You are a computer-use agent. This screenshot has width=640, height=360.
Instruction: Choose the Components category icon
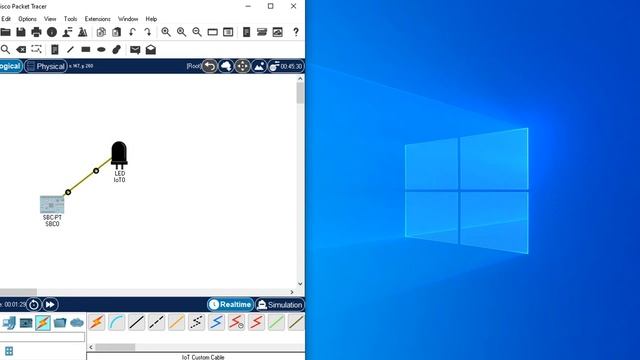pyautogui.click(x=26, y=323)
